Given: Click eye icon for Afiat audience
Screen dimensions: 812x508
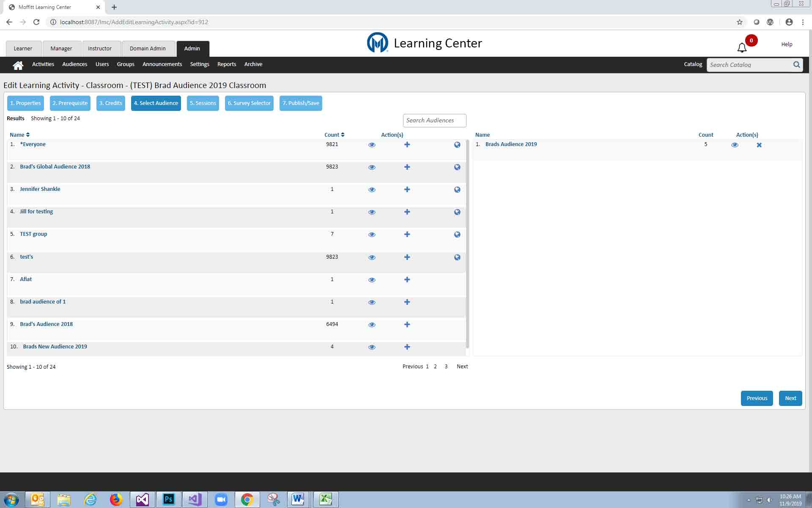Looking at the screenshot, I should coord(372,280).
